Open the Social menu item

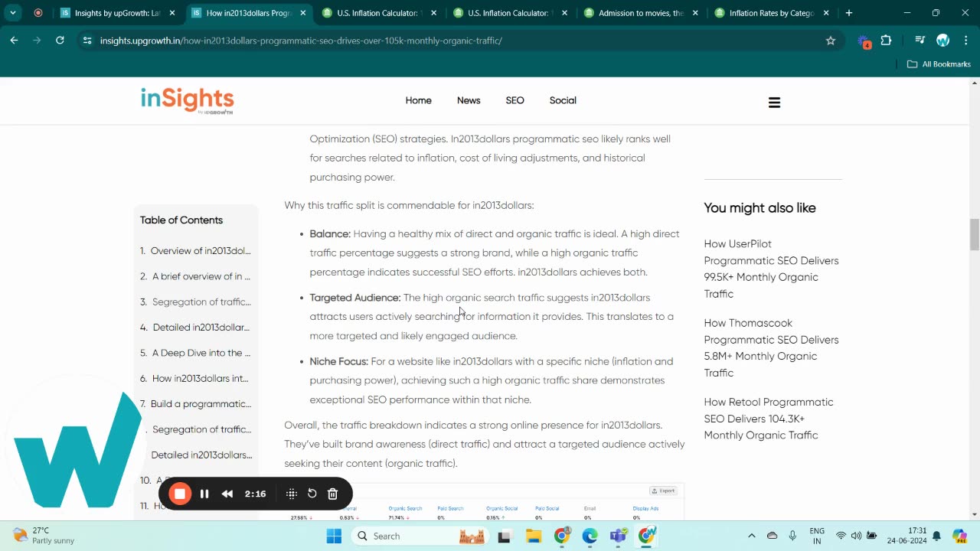(563, 100)
